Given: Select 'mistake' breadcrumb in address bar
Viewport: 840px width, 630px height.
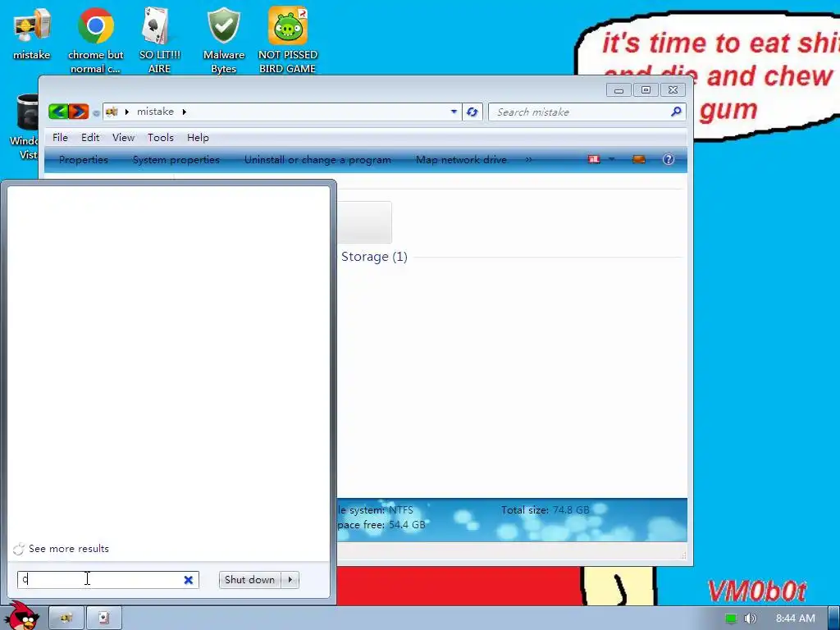Looking at the screenshot, I should [155, 112].
